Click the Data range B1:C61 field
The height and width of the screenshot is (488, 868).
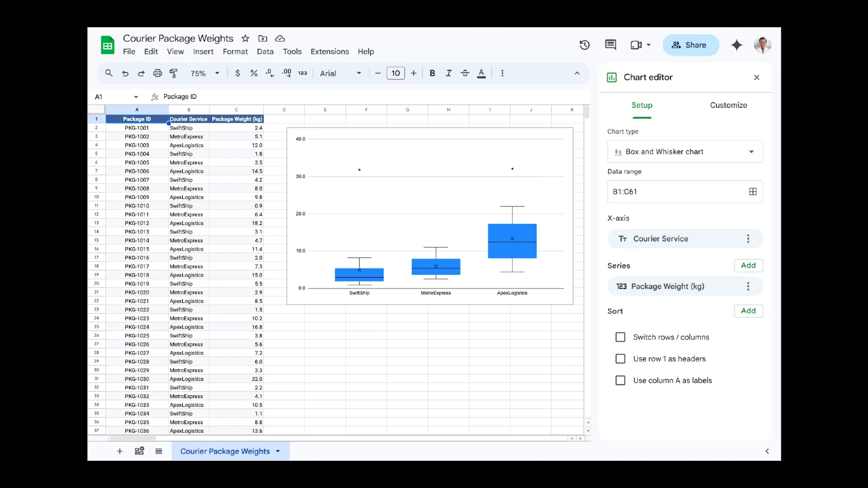[685, 191]
